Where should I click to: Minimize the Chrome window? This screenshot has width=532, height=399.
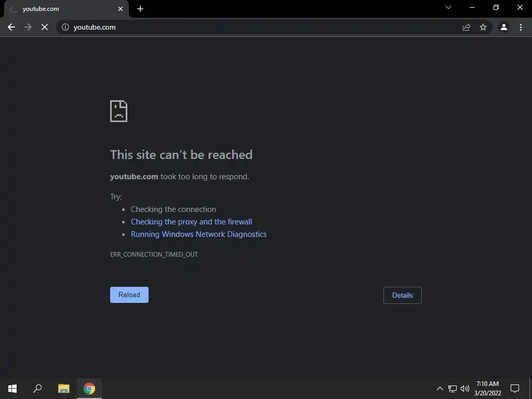click(x=472, y=7)
